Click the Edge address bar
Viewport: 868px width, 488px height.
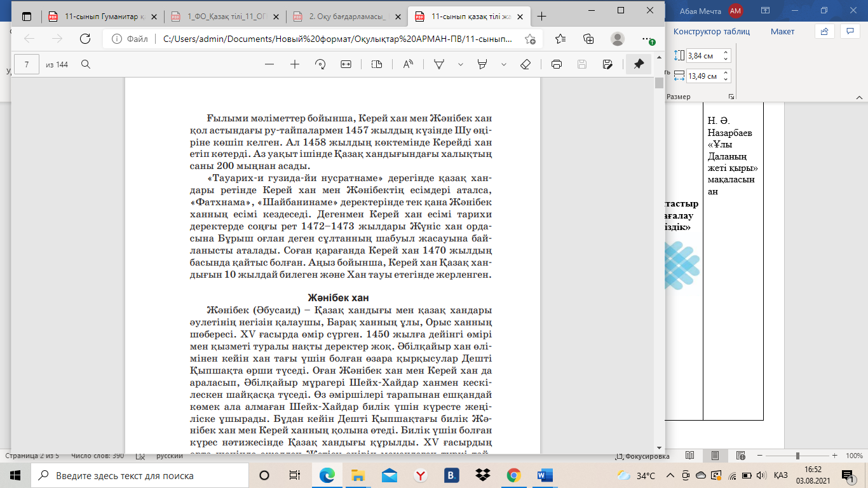tap(322, 39)
